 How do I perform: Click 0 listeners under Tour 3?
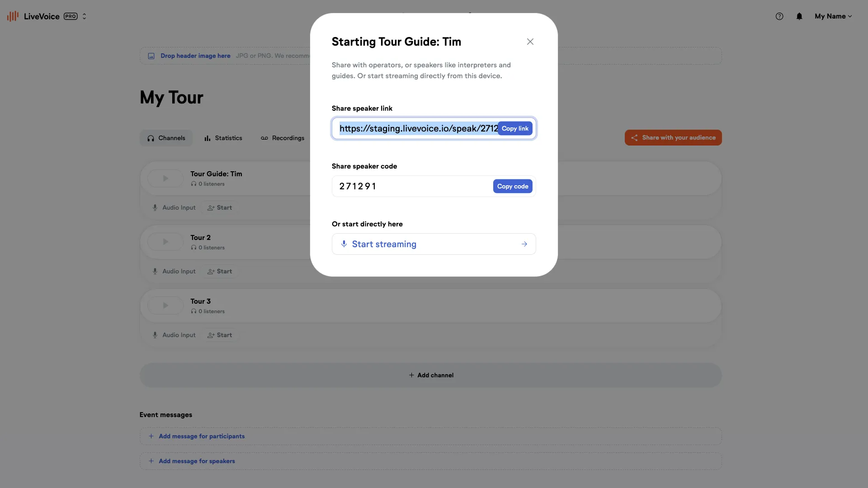coord(208,311)
